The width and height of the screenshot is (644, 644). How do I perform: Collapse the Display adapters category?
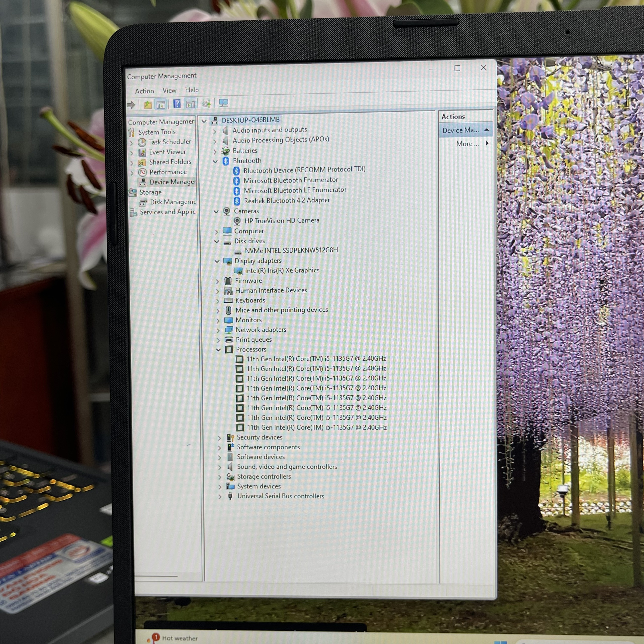point(217,262)
